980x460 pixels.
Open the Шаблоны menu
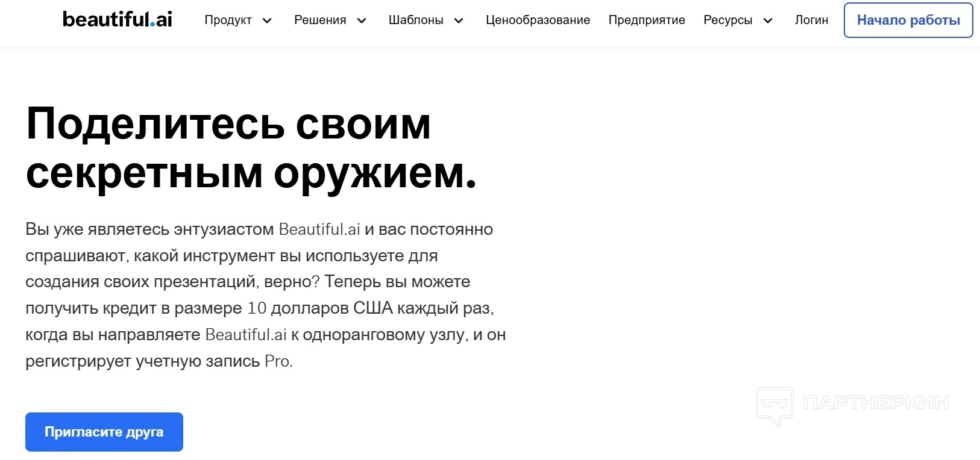pyautogui.click(x=416, y=20)
